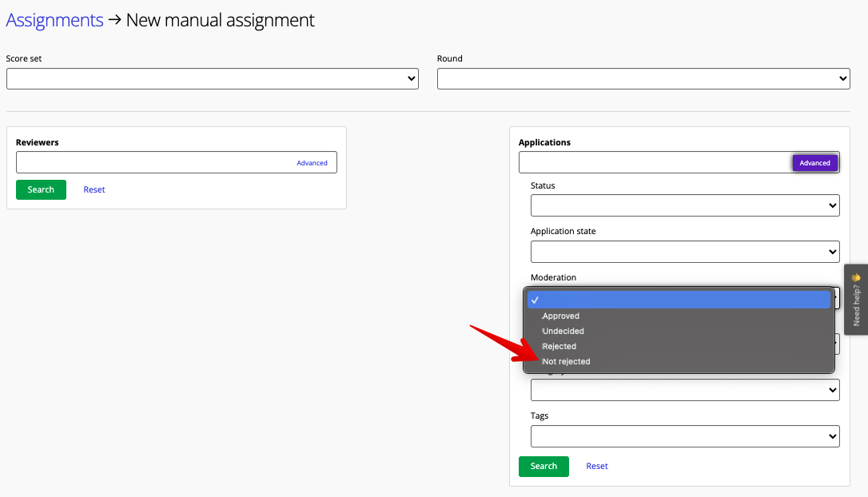Open the Assignments breadcrumb link

click(x=54, y=20)
